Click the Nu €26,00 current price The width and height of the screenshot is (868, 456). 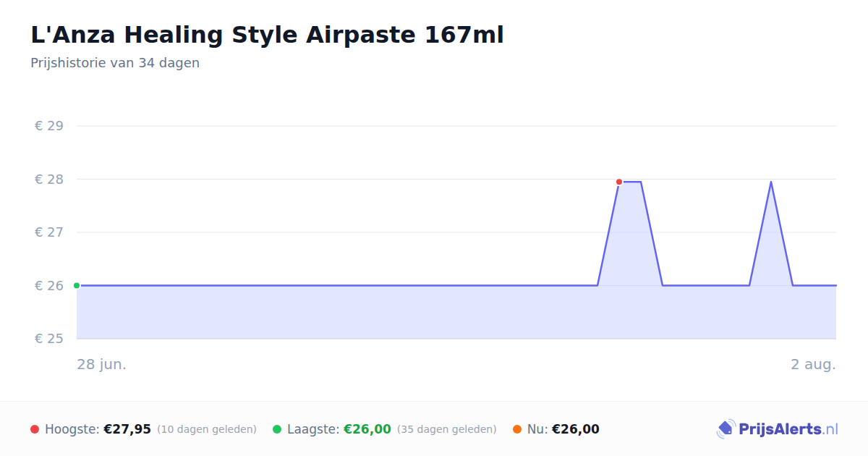tap(576, 429)
